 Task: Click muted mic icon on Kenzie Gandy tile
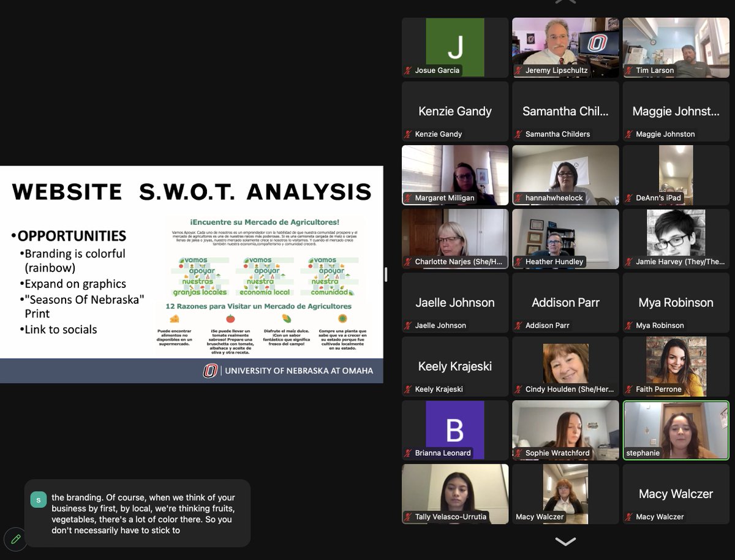tap(408, 134)
